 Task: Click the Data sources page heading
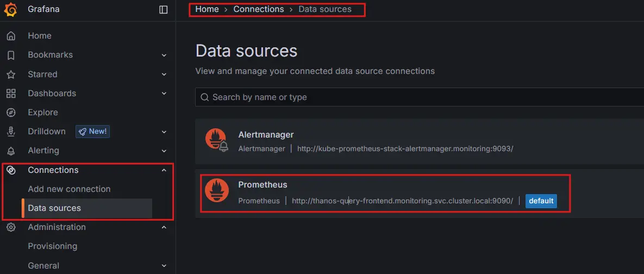[246, 51]
